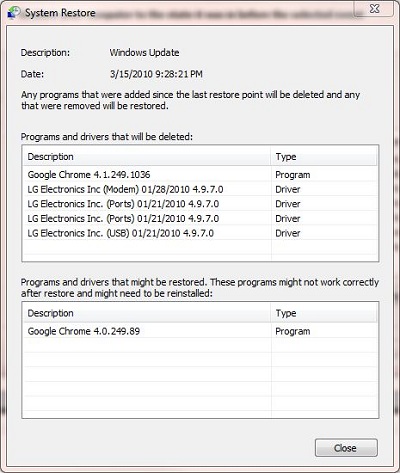Click the System Restore title bar icon
The image size is (400, 473).
[x=13, y=12]
